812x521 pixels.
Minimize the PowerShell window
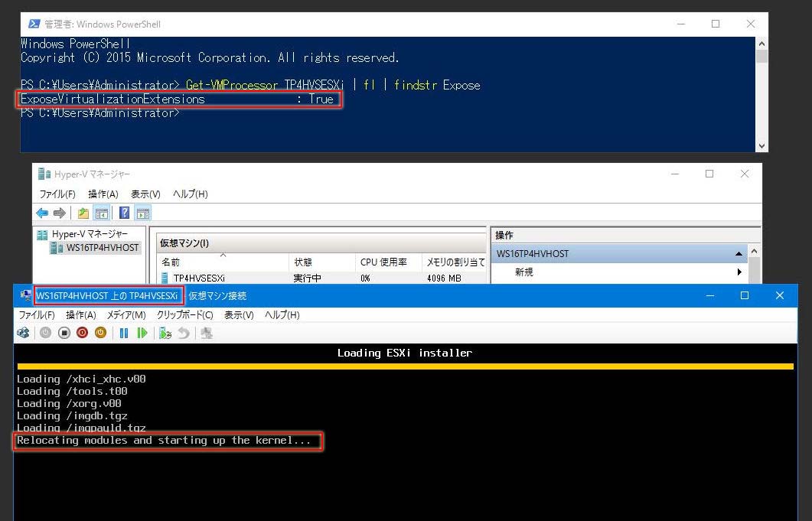[681, 24]
